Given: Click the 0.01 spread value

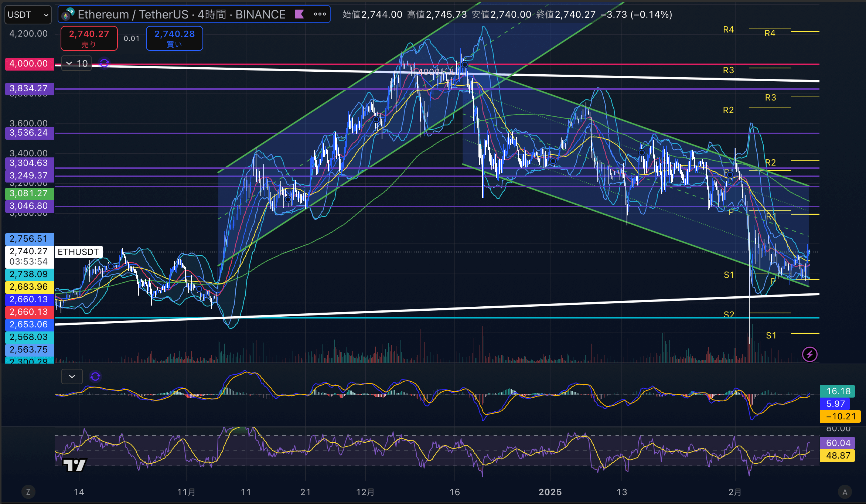Looking at the screenshot, I should point(132,38).
